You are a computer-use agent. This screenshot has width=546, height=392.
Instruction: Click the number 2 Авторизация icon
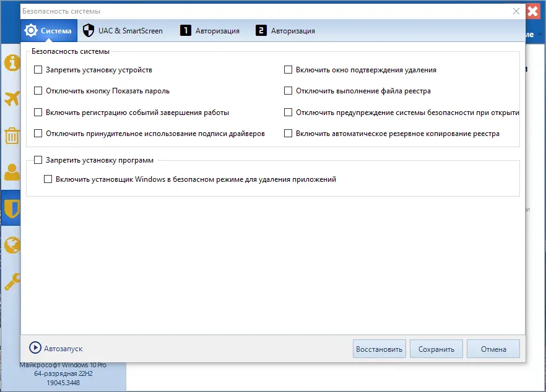[261, 31]
